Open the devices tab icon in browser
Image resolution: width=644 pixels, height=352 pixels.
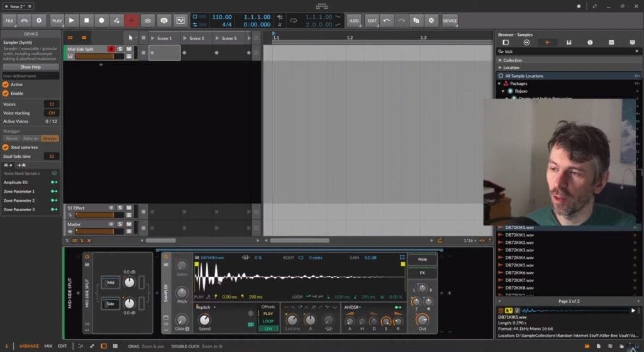506,42
